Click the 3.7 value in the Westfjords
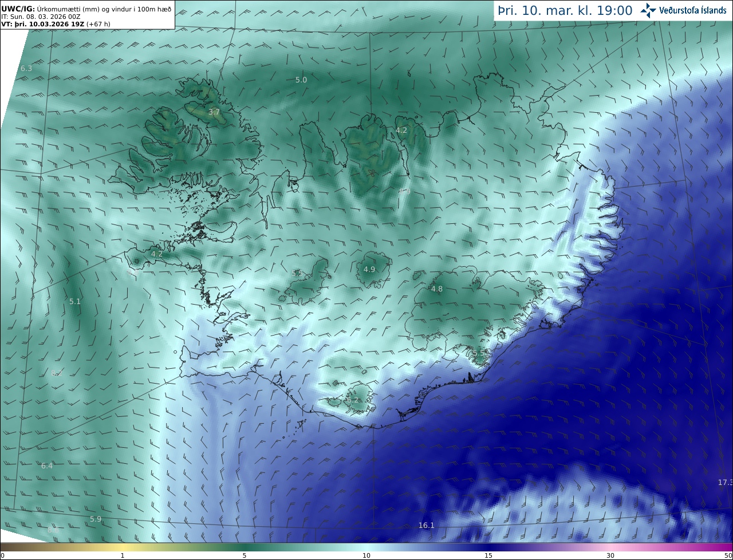This screenshot has height=560, width=733. click(x=214, y=112)
